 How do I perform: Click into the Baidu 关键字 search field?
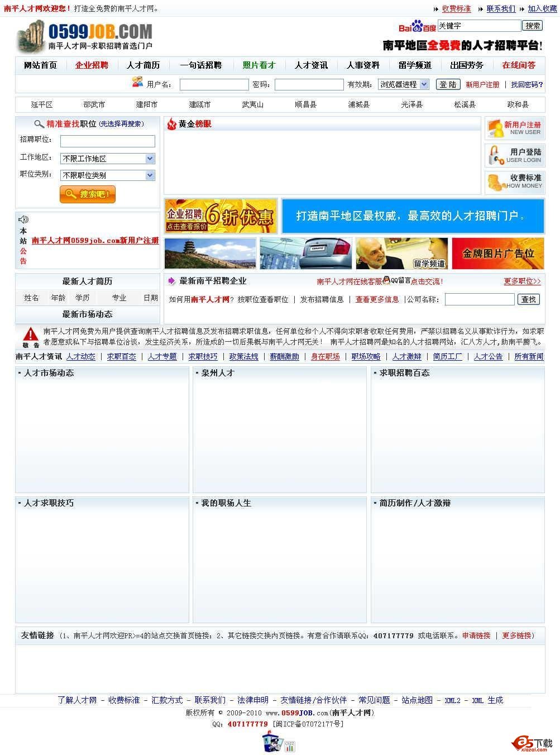479,26
